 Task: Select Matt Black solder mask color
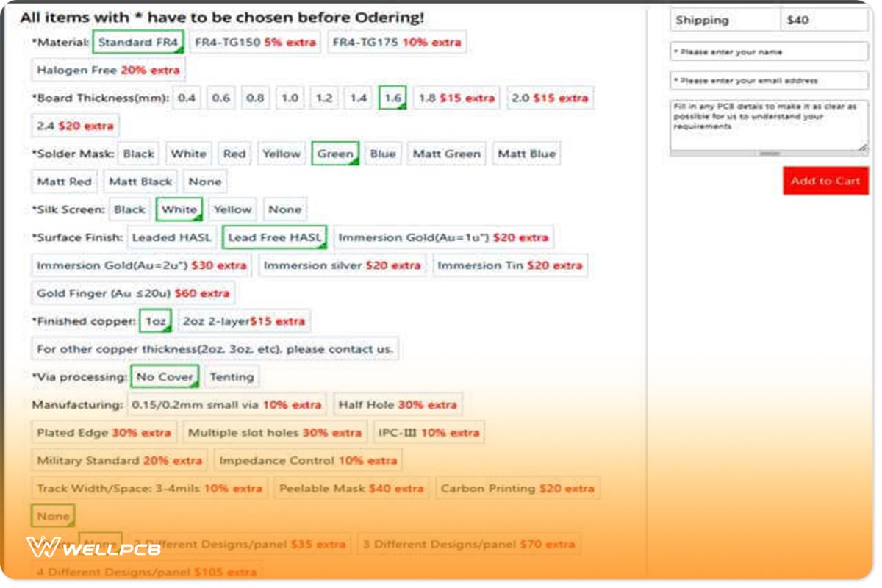point(140,181)
